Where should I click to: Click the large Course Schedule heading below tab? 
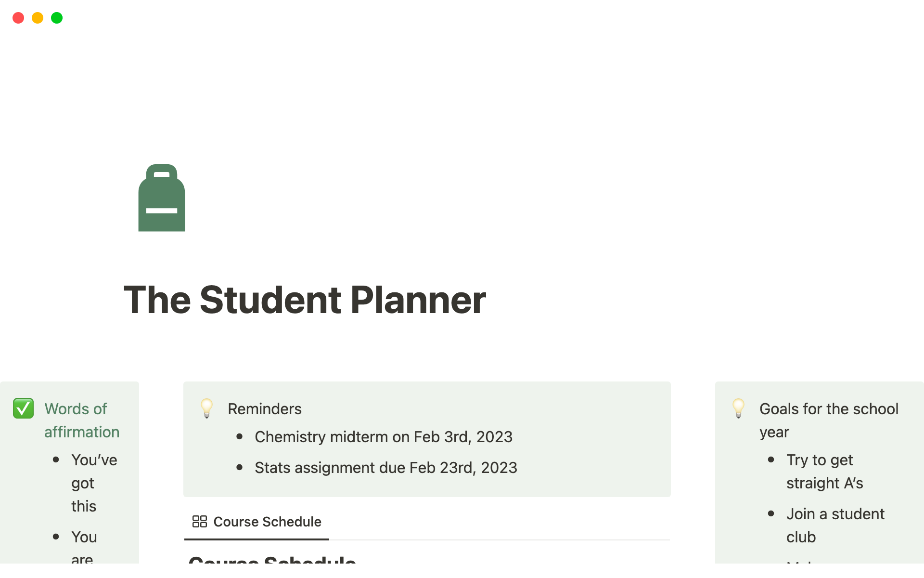272,559
